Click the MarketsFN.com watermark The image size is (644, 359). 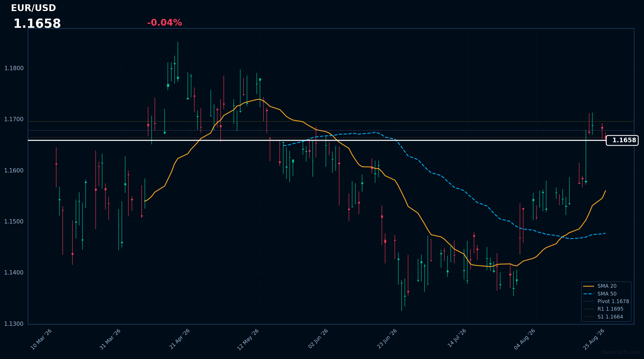click(620, 352)
